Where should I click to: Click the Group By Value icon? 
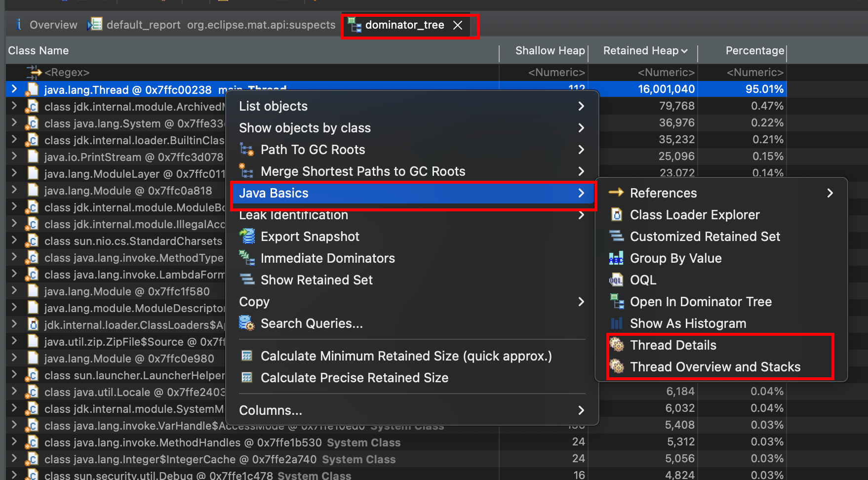point(616,258)
